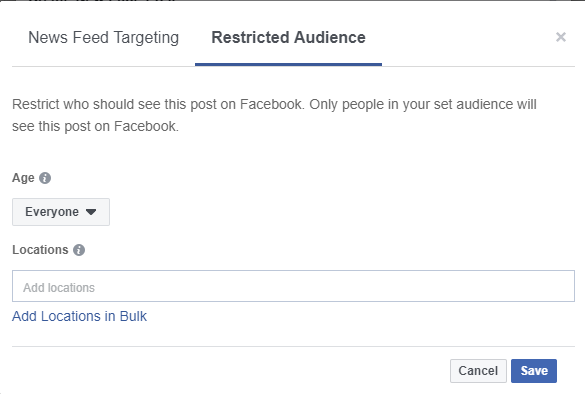The width and height of the screenshot is (585, 394).
Task: Click the info icon beside Locations
Action: pos(79,250)
